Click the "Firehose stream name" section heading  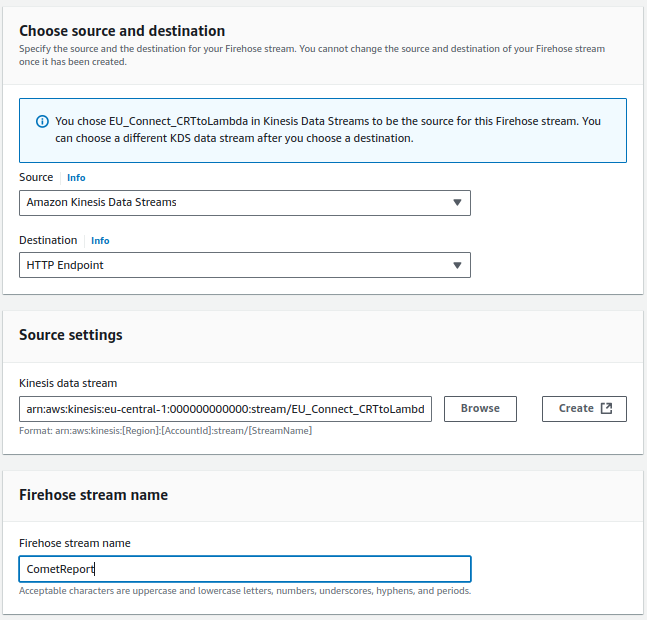pos(94,495)
